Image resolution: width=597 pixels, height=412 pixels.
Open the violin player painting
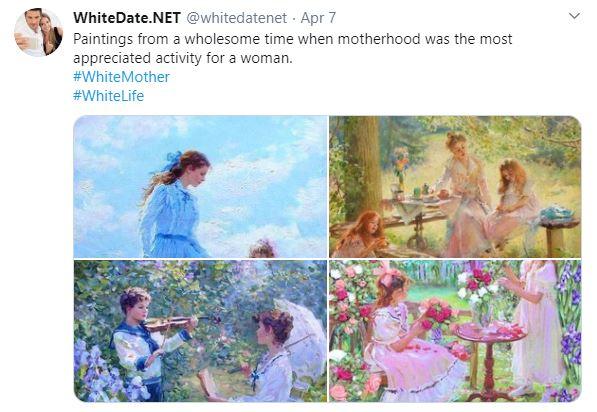tap(200, 331)
